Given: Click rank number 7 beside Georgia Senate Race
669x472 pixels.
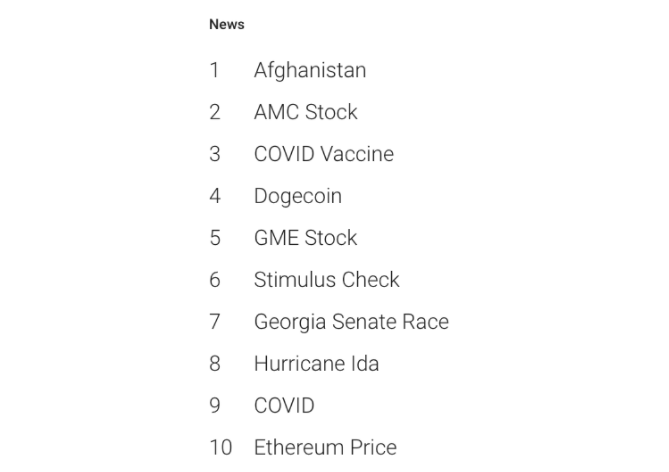Looking at the screenshot, I should [x=214, y=322].
